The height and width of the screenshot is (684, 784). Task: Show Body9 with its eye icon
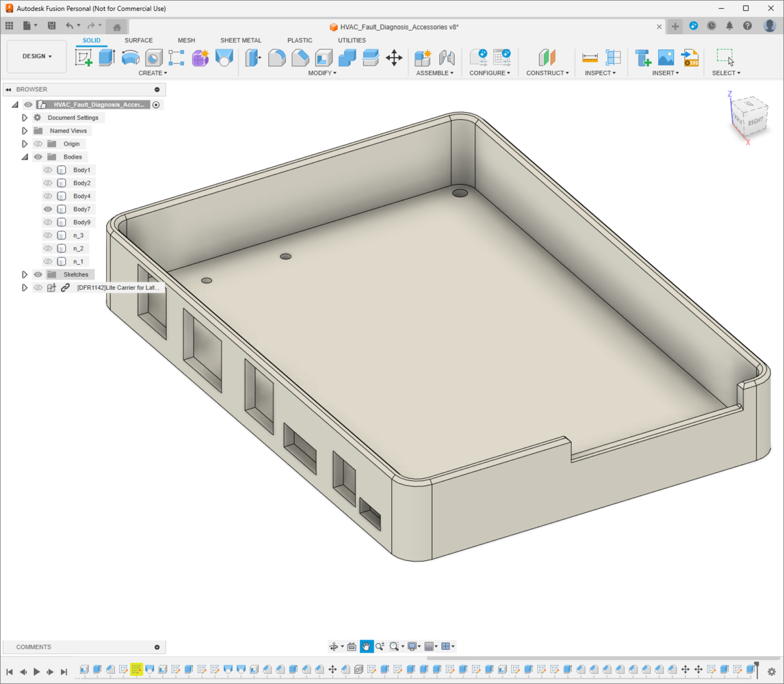click(48, 222)
